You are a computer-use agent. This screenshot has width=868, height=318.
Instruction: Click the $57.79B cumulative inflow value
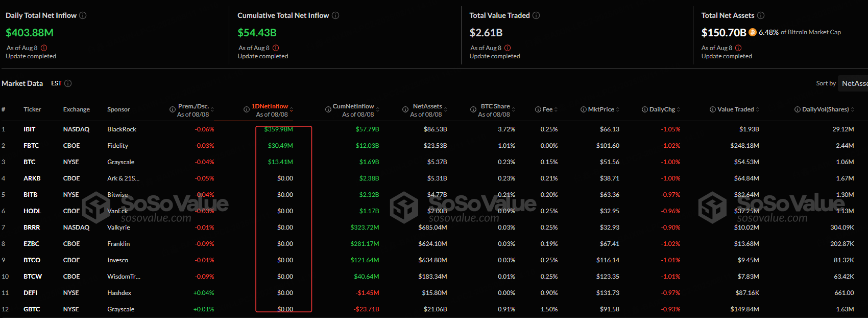click(367, 129)
